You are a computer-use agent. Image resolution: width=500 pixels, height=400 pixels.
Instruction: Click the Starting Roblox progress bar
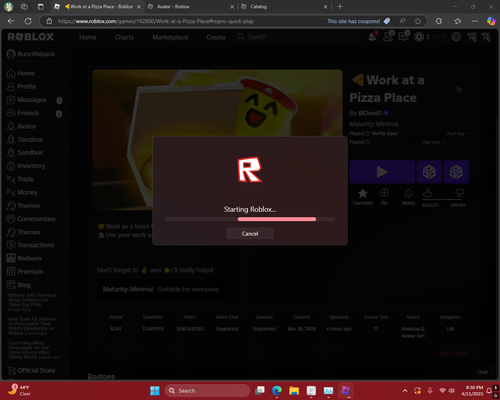[250, 219]
